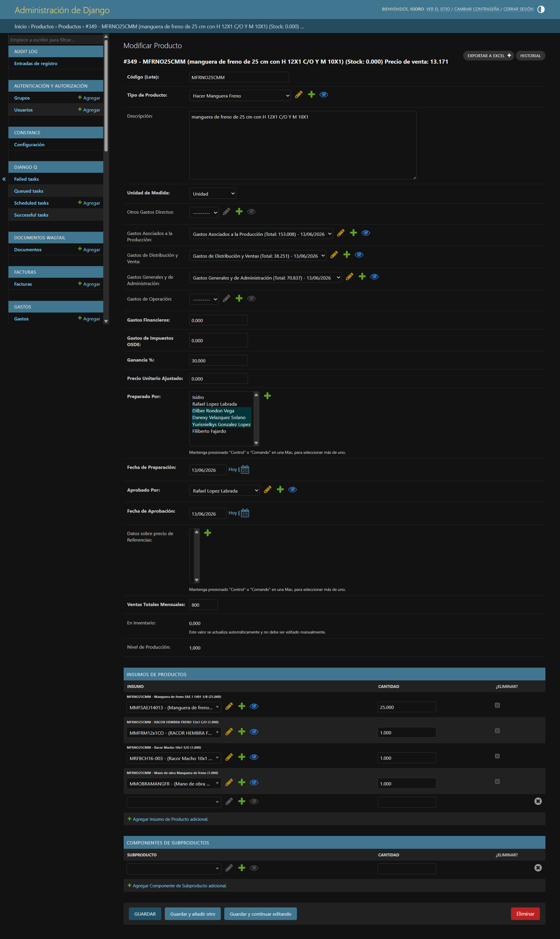Edit selected Tipo de Producto with pencil icon
The height and width of the screenshot is (939, 560).
[x=299, y=94]
